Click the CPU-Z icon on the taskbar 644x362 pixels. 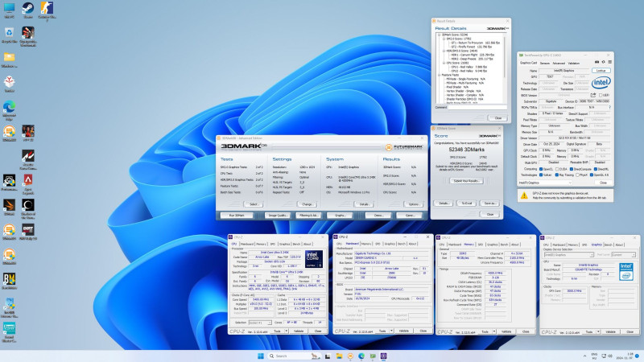coord(384,356)
